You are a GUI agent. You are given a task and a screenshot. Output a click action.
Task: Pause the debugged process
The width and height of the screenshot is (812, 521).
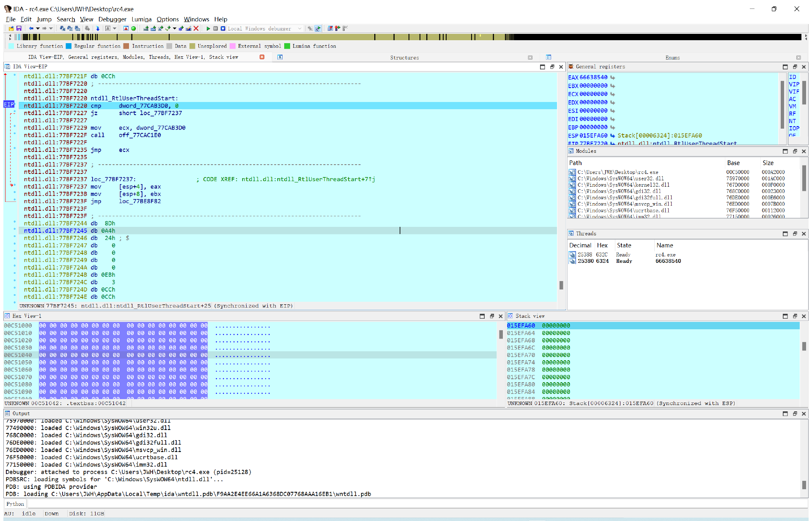coord(216,28)
